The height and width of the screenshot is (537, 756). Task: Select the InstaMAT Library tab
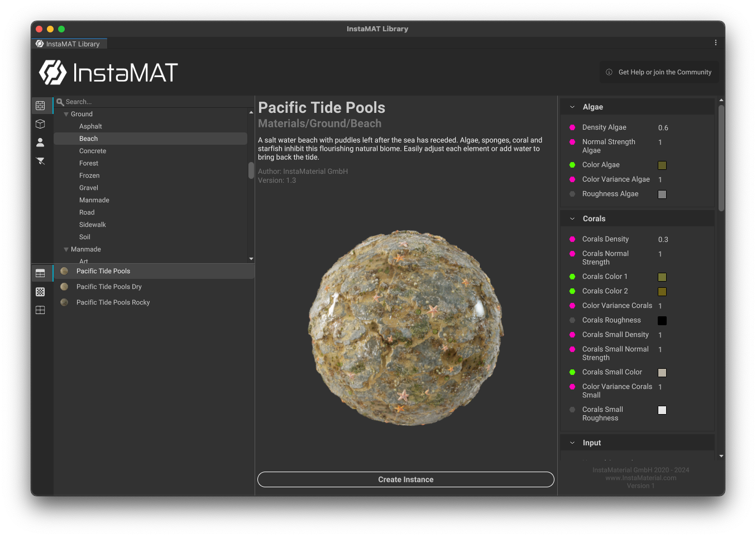pos(68,44)
